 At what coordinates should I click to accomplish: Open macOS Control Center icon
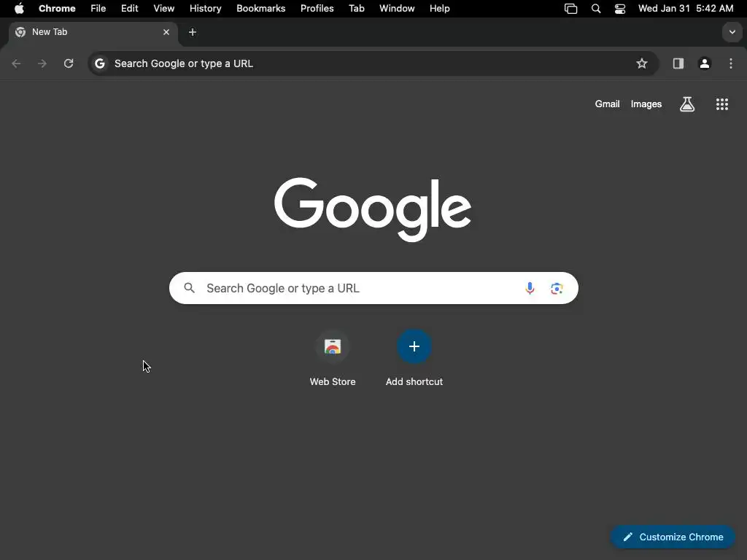(x=620, y=9)
